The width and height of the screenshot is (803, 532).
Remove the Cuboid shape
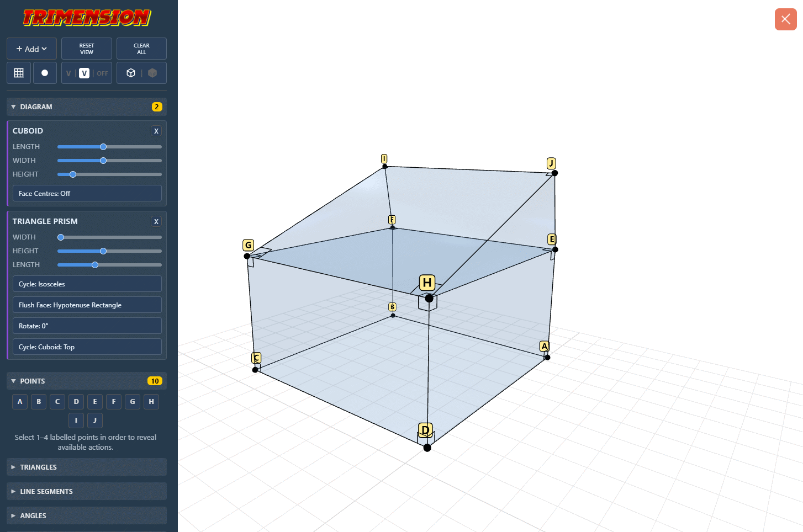click(156, 131)
